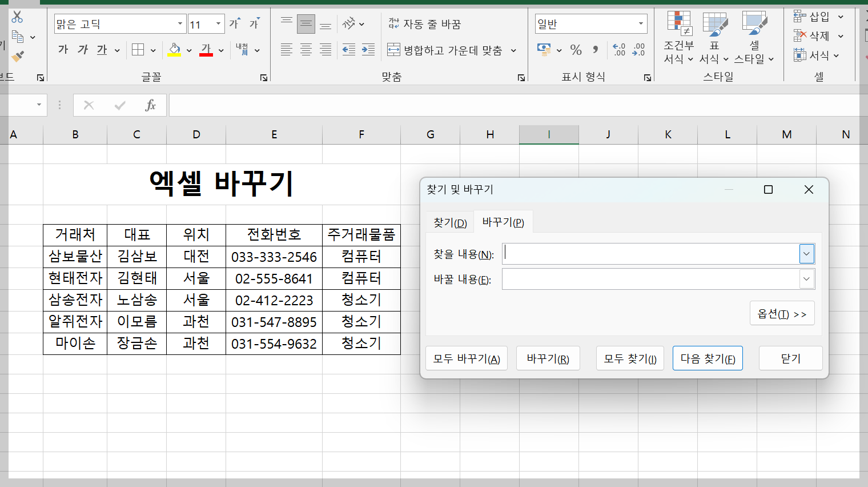The width and height of the screenshot is (868, 487).
Task: Click the 다음 찾기 find next button
Action: tap(707, 358)
